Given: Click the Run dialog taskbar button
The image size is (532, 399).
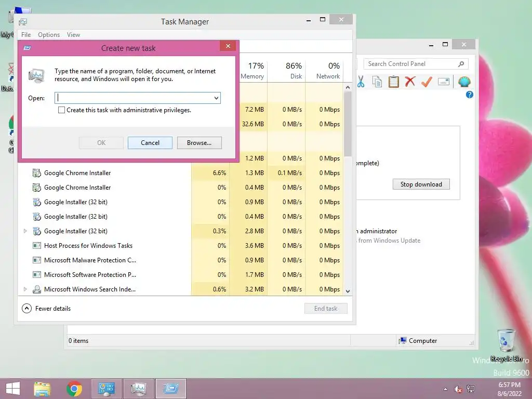Looking at the screenshot, I should [x=170, y=389].
